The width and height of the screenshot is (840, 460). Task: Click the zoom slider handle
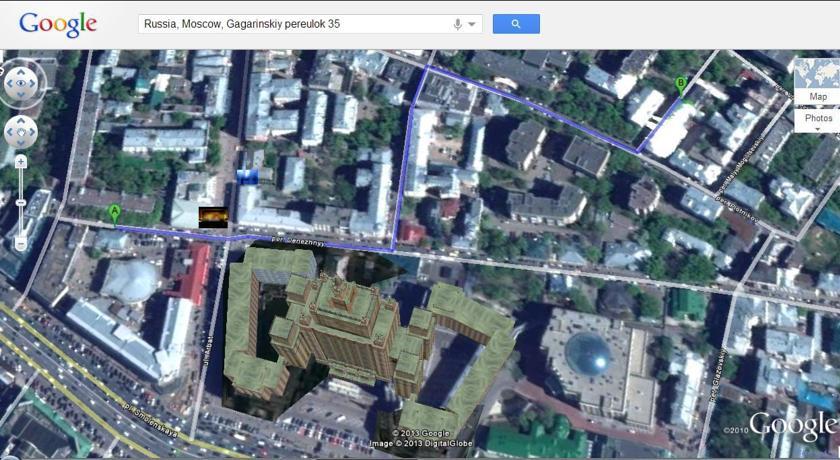point(20,203)
